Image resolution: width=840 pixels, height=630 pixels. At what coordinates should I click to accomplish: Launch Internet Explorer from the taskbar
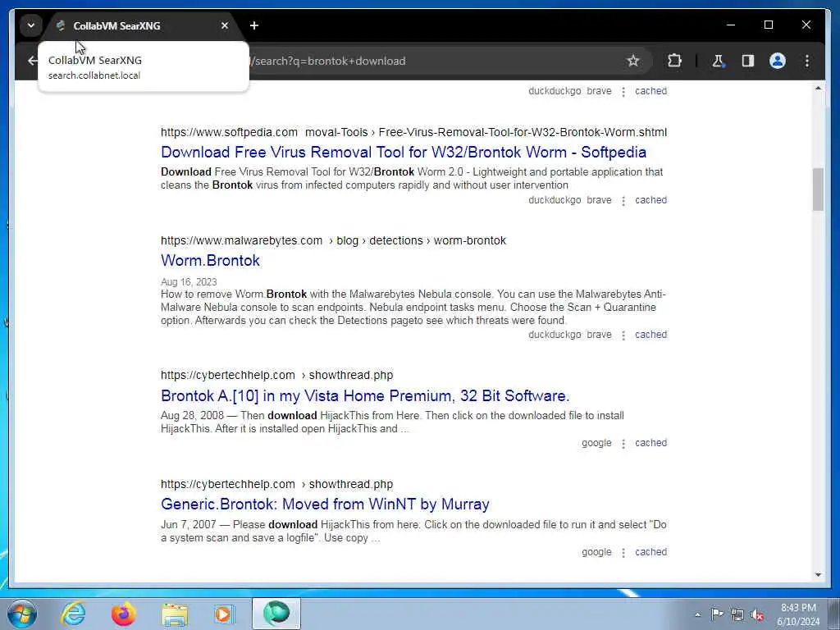pos(73,614)
